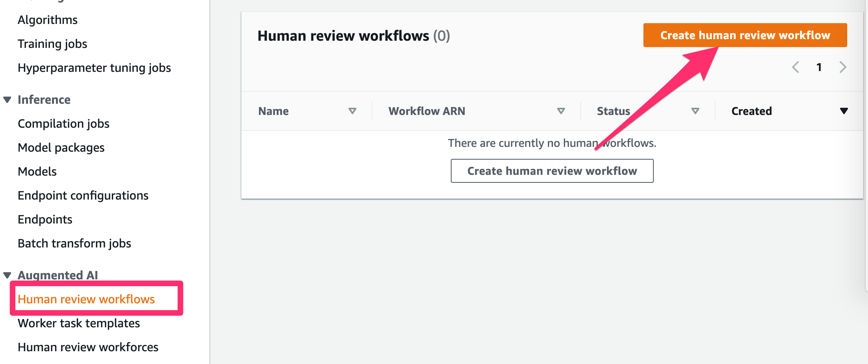The width and height of the screenshot is (868, 364).
Task: Open Models in the sidebar
Action: (37, 172)
